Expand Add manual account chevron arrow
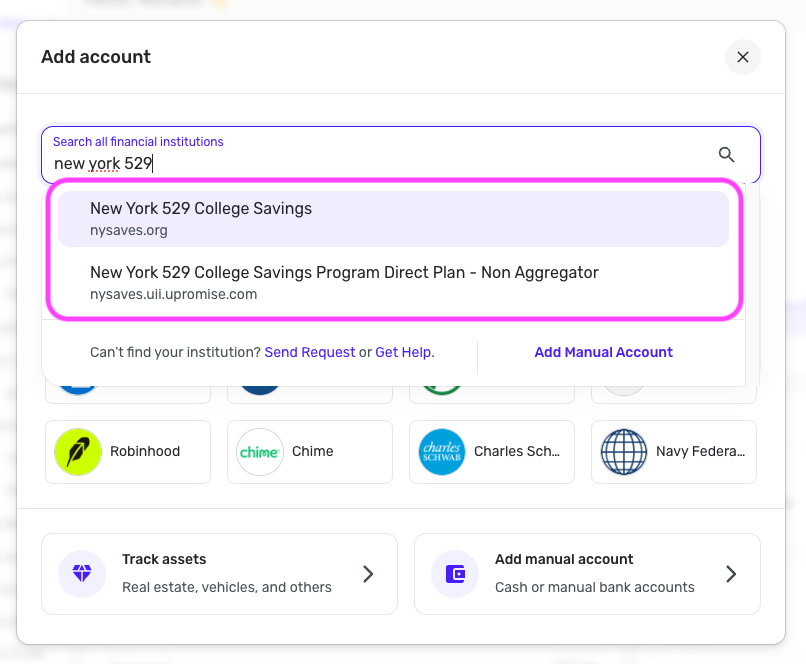Viewport: 806px width, 664px height. click(x=731, y=574)
